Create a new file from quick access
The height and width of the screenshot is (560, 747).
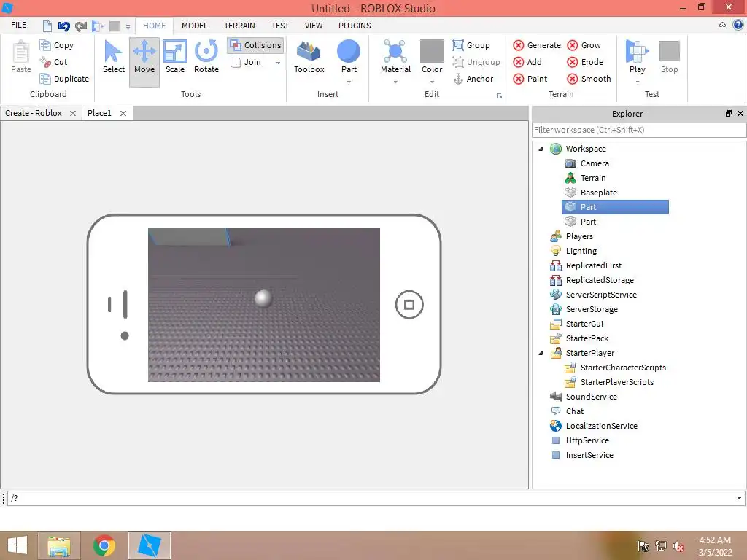47,26
